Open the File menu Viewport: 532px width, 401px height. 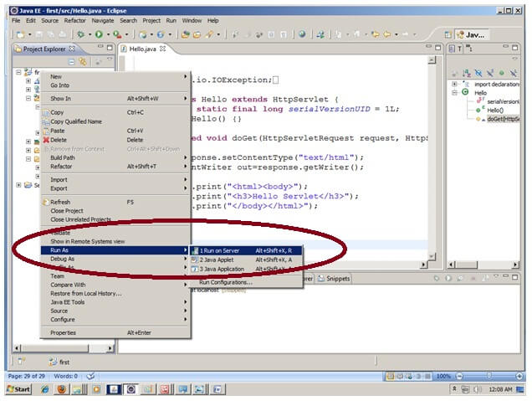click(16, 20)
